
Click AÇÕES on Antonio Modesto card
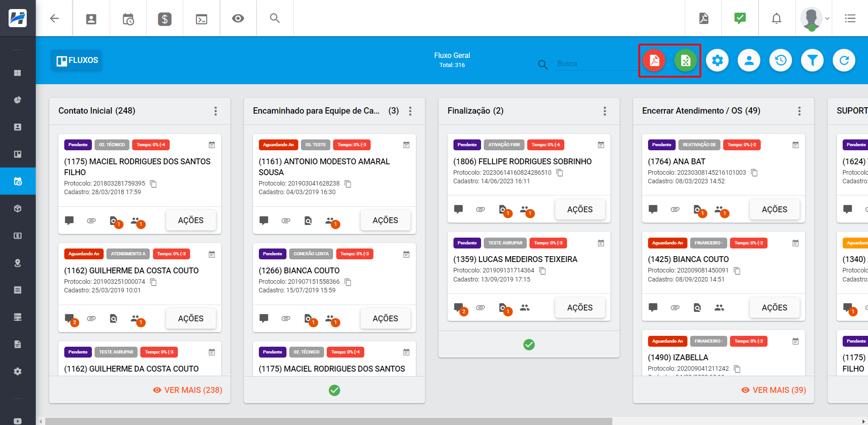385,220
